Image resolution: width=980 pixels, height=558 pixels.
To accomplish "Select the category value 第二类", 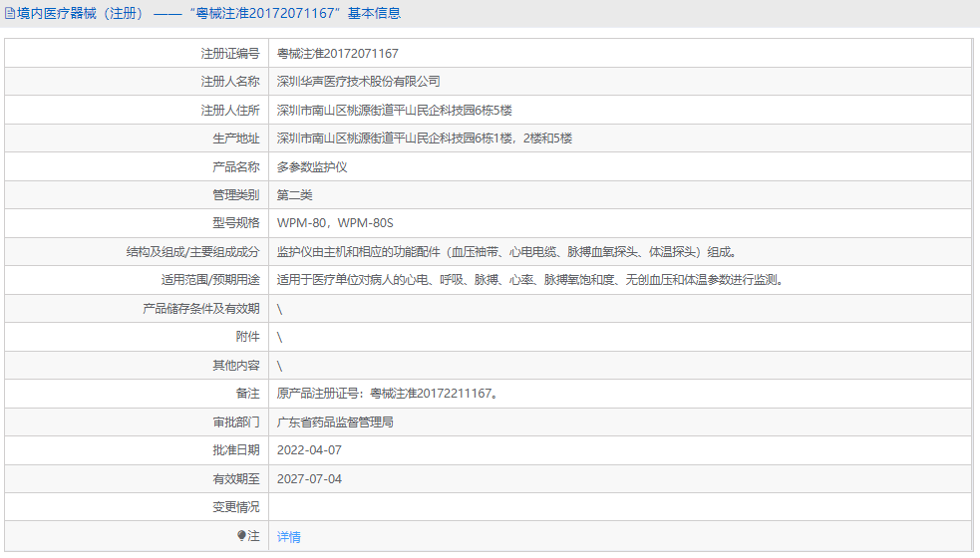I will (x=294, y=195).
